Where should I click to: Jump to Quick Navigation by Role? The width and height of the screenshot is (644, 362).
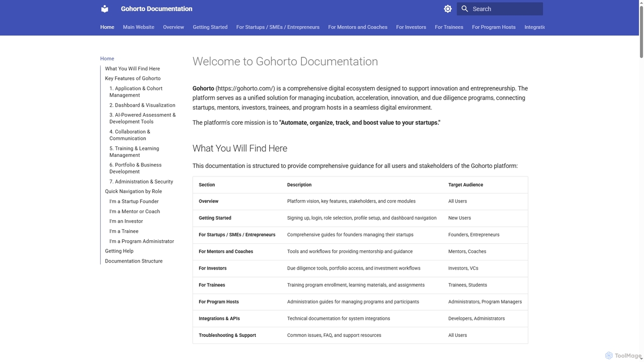pos(133,192)
